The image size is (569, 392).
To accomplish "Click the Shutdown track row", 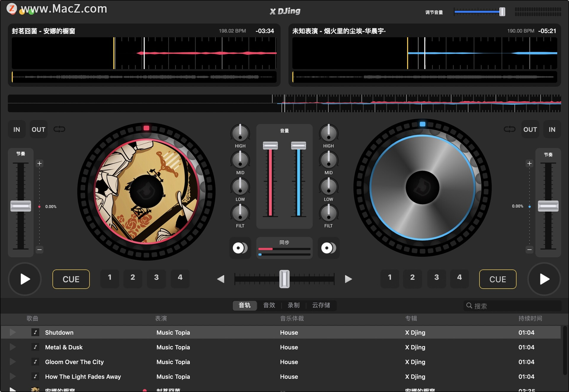I will point(284,332).
